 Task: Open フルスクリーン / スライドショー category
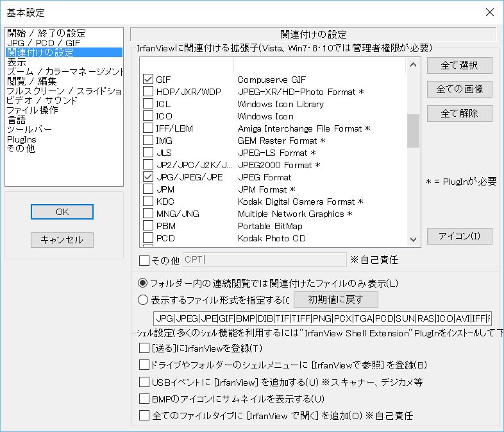(64, 91)
